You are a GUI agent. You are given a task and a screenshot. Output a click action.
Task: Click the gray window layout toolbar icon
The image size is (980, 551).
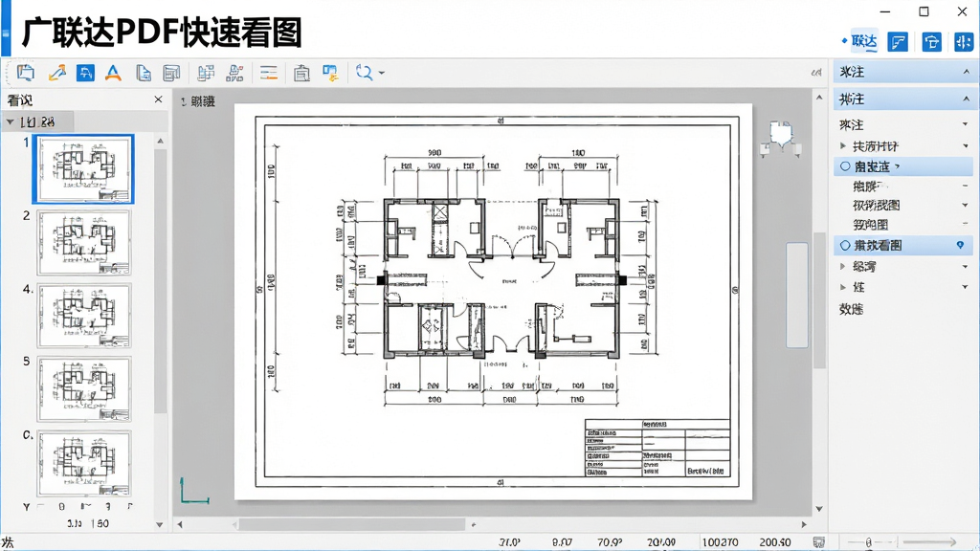click(x=171, y=73)
